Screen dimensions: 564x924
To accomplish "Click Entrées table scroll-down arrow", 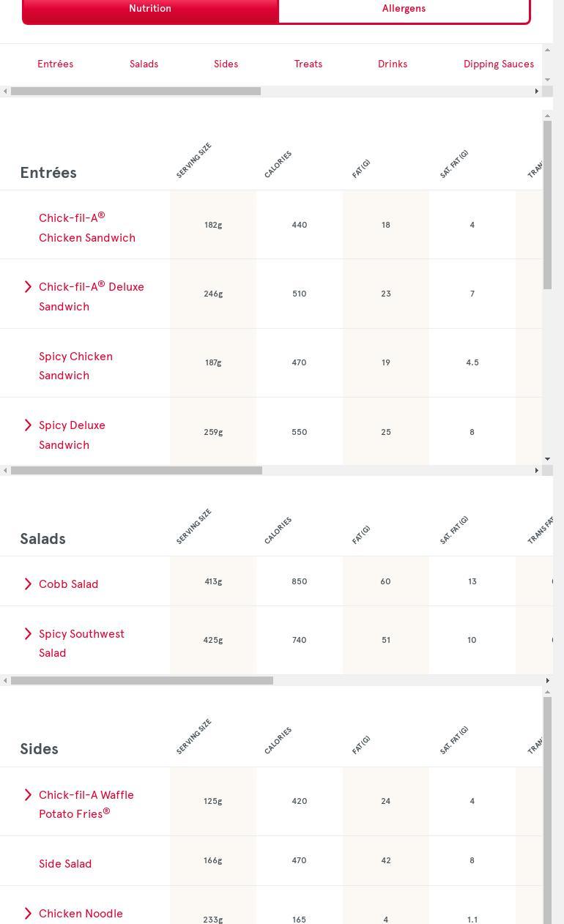I will coord(547,459).
